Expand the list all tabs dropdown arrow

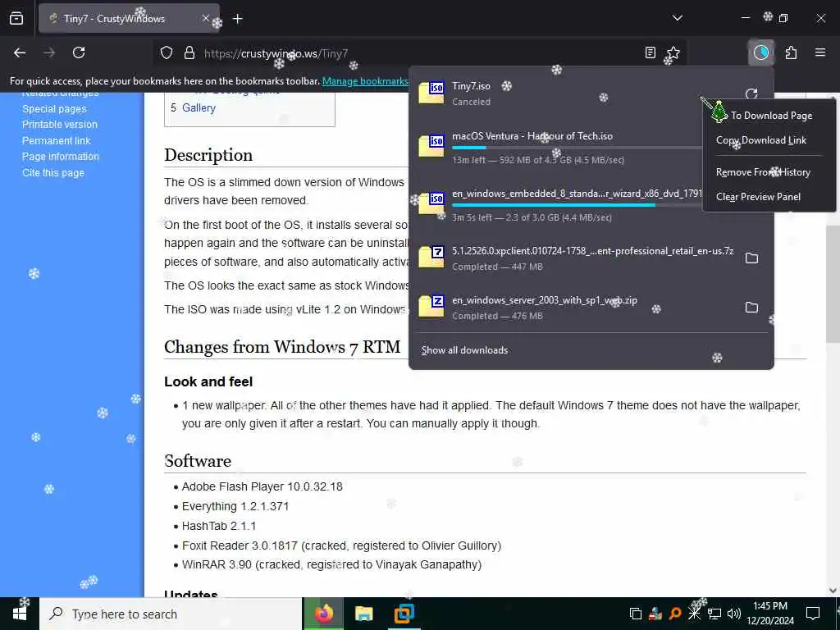click(x=677, y=18)
